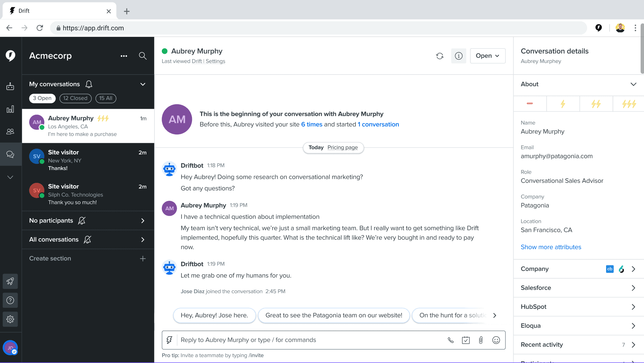This screenshot has width=644, height=363.
Task: Open the emoji picker in reply box
Action: 496,340
